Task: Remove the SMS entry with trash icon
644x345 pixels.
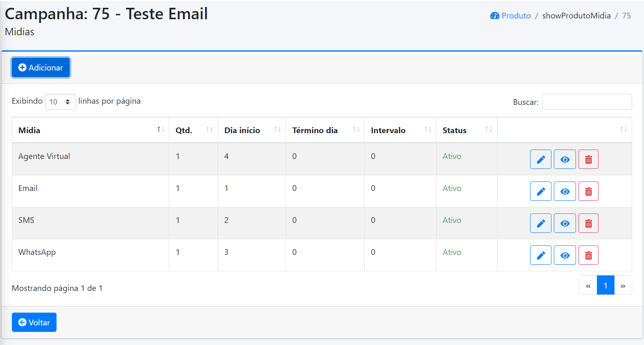Action: coord(588,223)
